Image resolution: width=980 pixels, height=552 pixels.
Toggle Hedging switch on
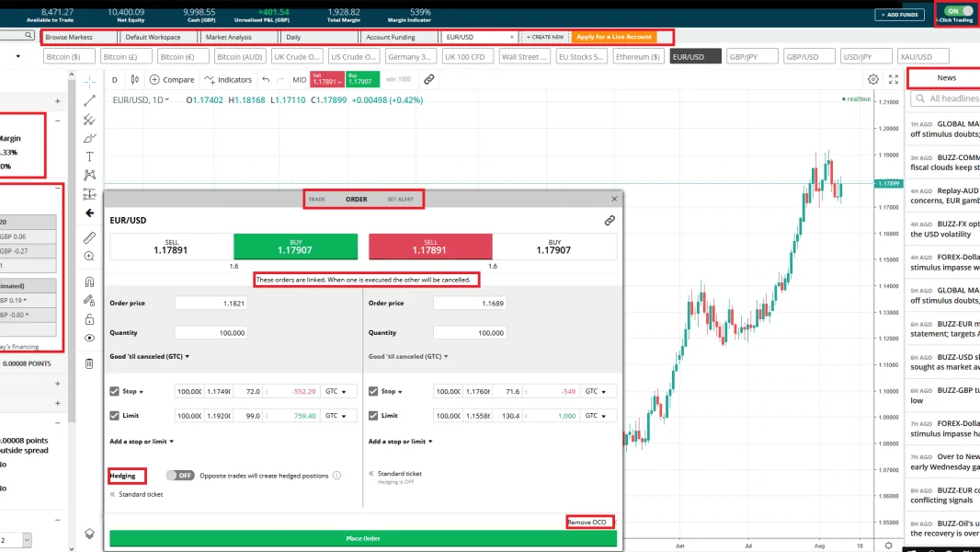click(x=180, y=475)
